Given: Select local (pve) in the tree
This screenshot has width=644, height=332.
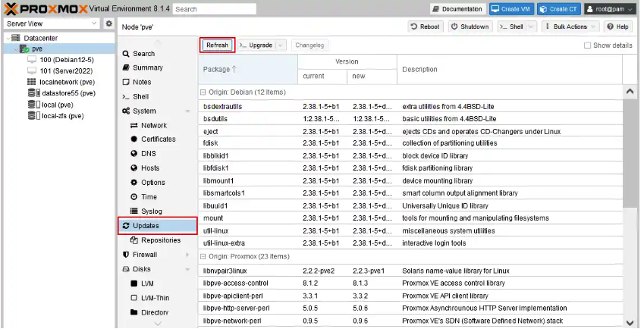Looking at the screenshot, I should point(58,105).
